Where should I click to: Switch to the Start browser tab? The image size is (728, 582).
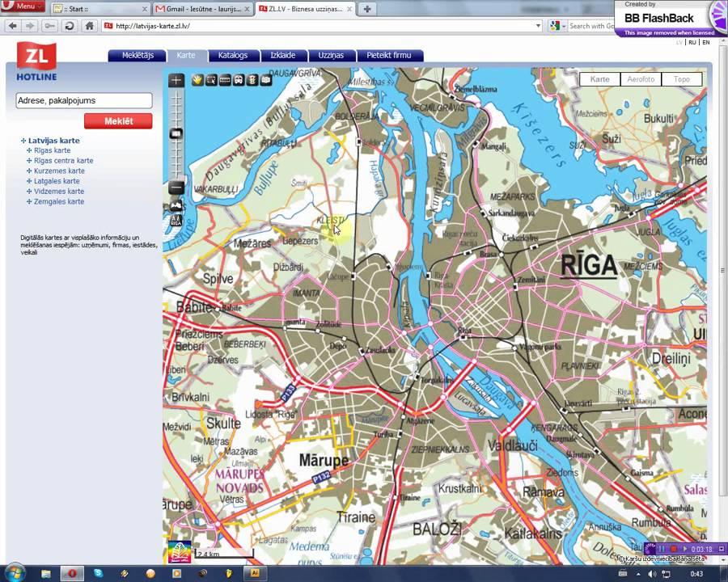pos(100,9)
